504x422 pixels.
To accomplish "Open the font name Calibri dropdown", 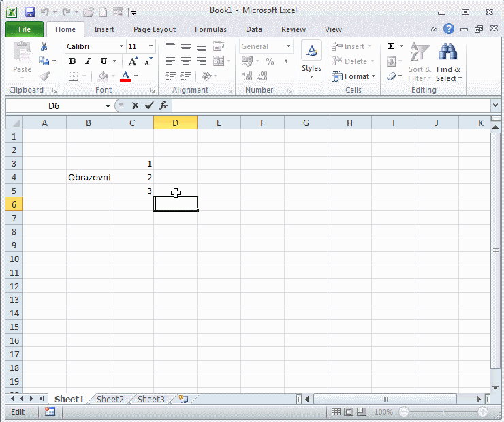I will click(122, 46).
